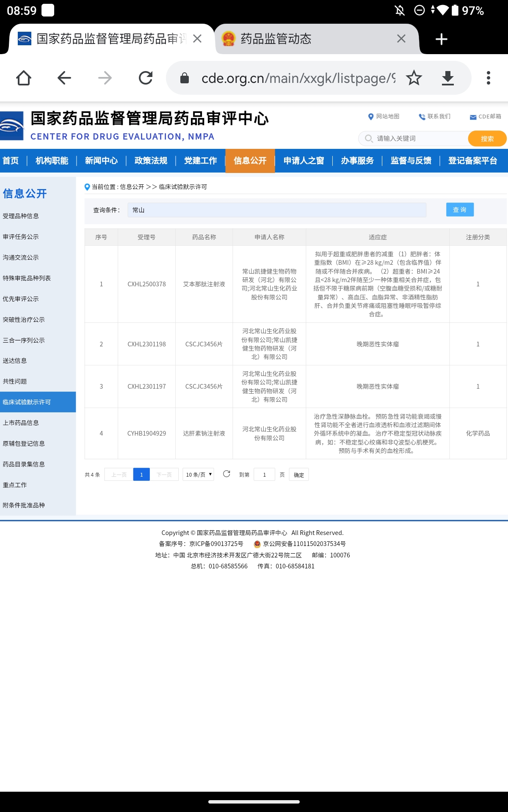The width and height of the screenshot is (508, 812).
Task: Open 新闻中心 menu
Action: point(101,161)
